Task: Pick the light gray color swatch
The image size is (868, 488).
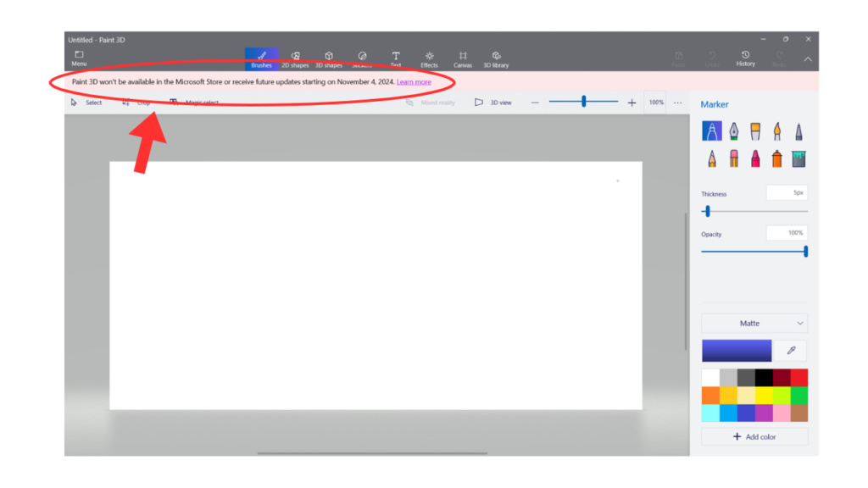Action: tap(728, 377)
